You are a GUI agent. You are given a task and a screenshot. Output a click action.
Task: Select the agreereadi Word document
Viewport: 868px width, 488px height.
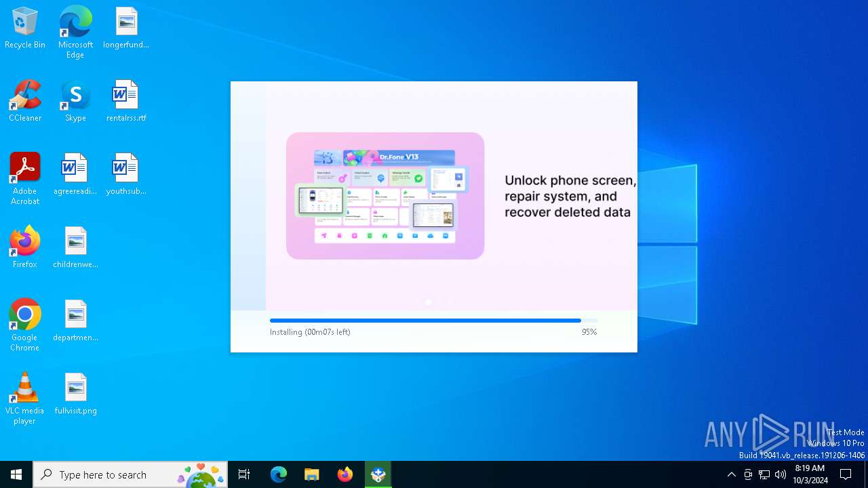tap(75, 175)
